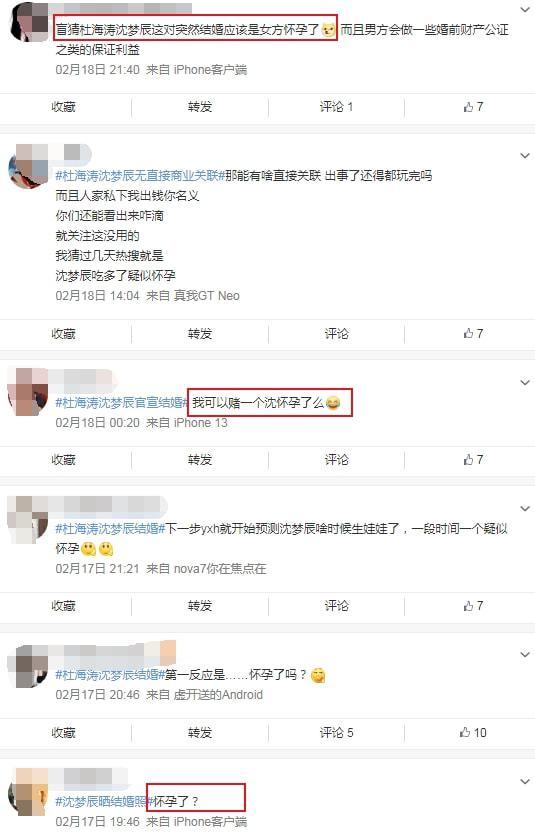Like the post sent from iPhone 13

[473, 460]
